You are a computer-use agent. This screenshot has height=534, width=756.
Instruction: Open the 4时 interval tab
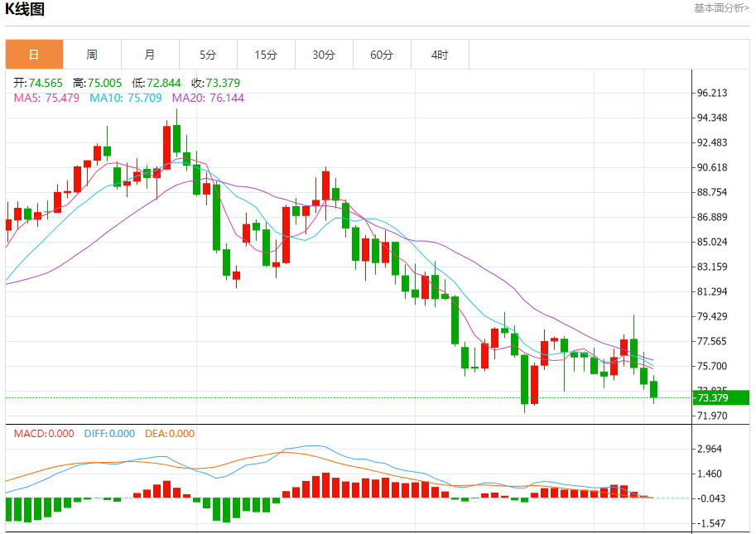point(440,55)
